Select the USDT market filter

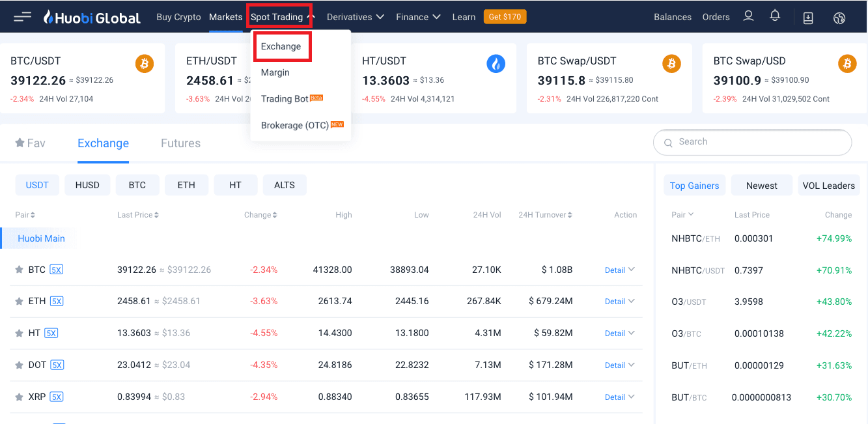click(x=37, y=185)
